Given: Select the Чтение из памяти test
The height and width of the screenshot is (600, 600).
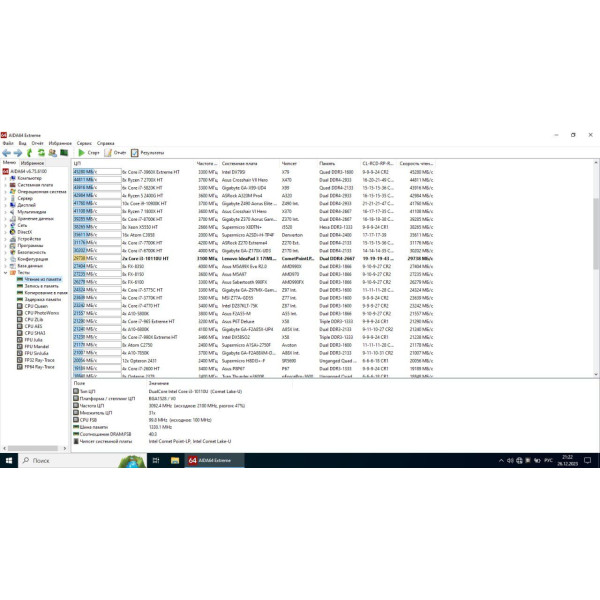Looking at the screenshot, I should tap(39, 279).
